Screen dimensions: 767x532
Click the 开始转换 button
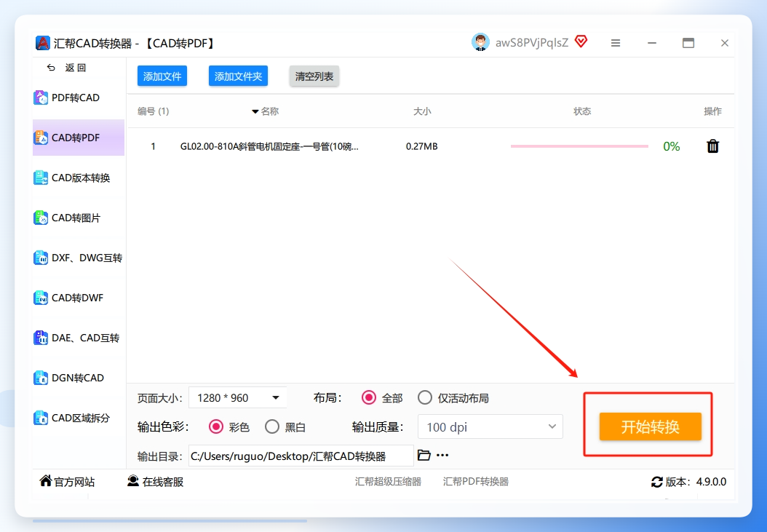[650, 426]
